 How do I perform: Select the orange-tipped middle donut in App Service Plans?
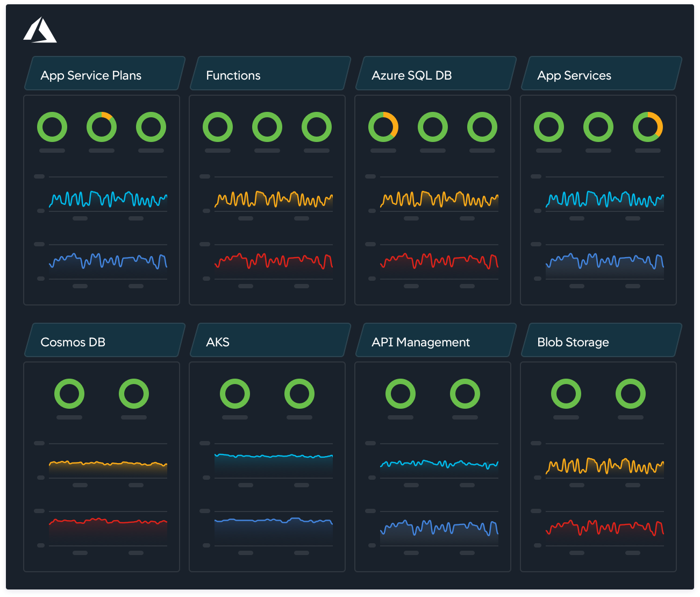(x=102, y=127)
